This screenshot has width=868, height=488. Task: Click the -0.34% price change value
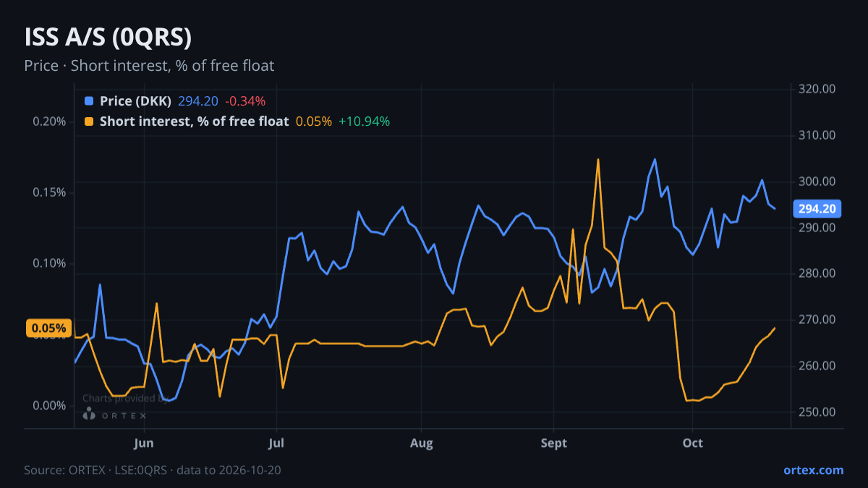(x=245, y=101)
